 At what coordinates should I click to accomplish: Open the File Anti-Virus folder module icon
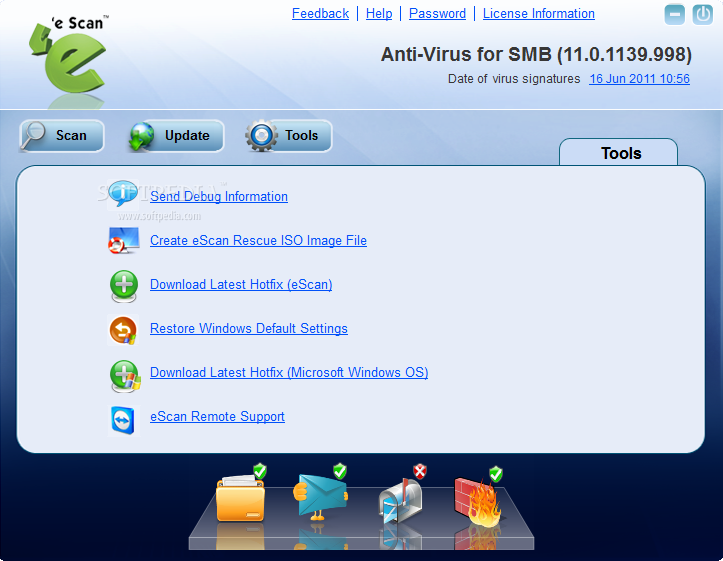coord(240,499)
